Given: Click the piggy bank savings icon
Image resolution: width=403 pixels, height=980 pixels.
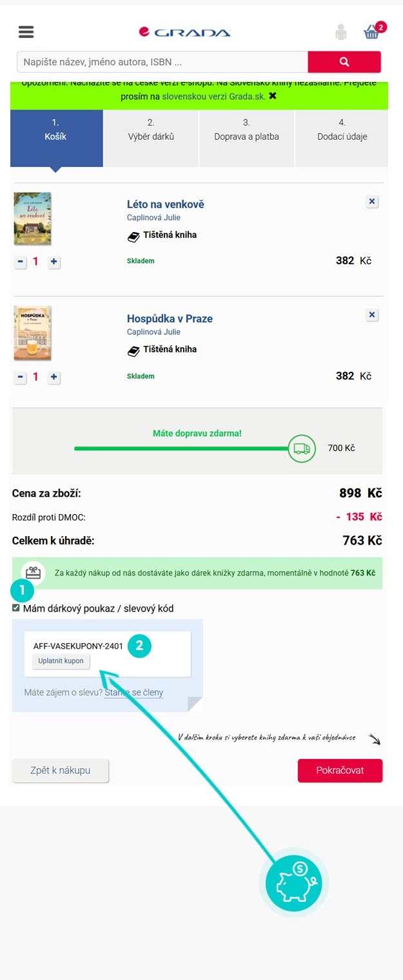Looking at the screenshot, I should pos(293,882).
